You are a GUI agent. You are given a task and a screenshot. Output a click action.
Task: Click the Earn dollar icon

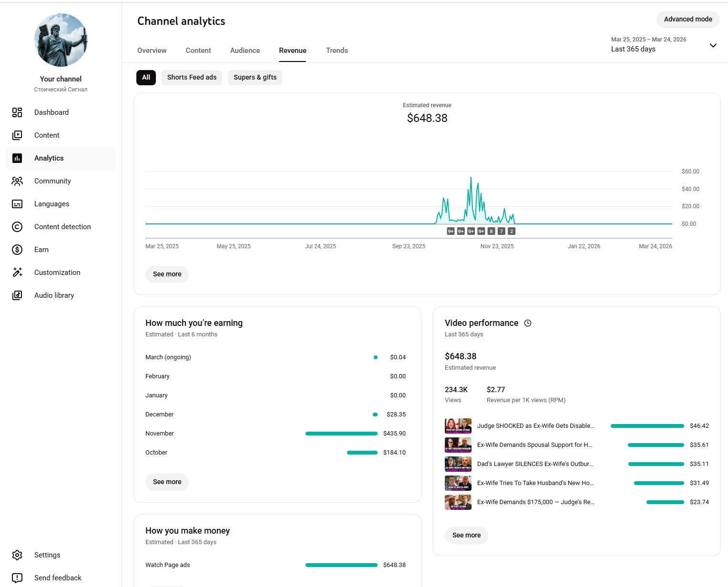click(17, 250)
